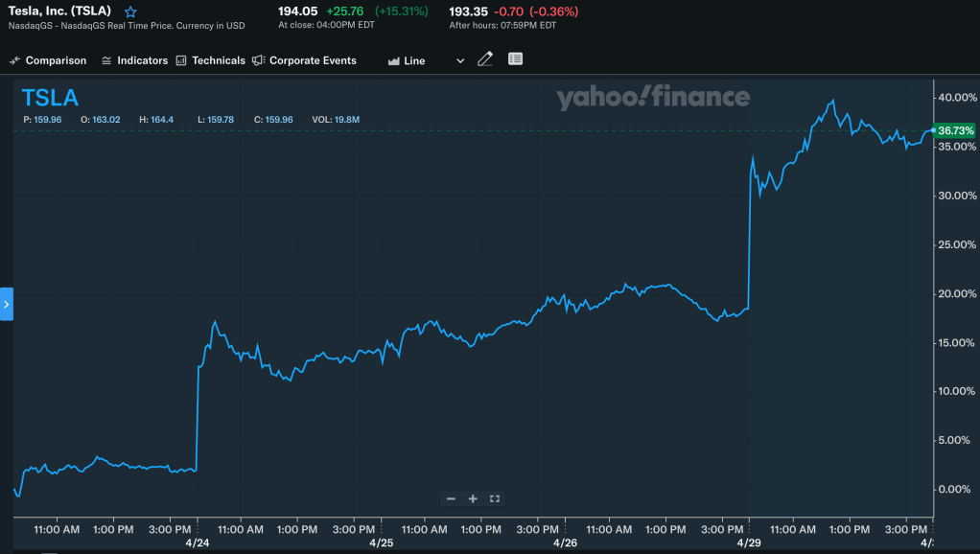Viewport: 980px width, 554px height.
Task: Expand the left side panel arrow
Action: click(7, 304)
